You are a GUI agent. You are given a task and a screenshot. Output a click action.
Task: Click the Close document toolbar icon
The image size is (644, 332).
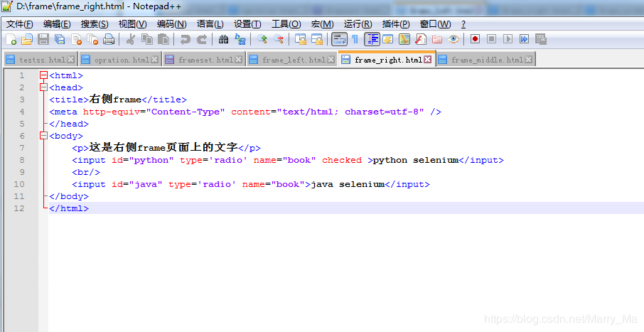click(76, 39)
